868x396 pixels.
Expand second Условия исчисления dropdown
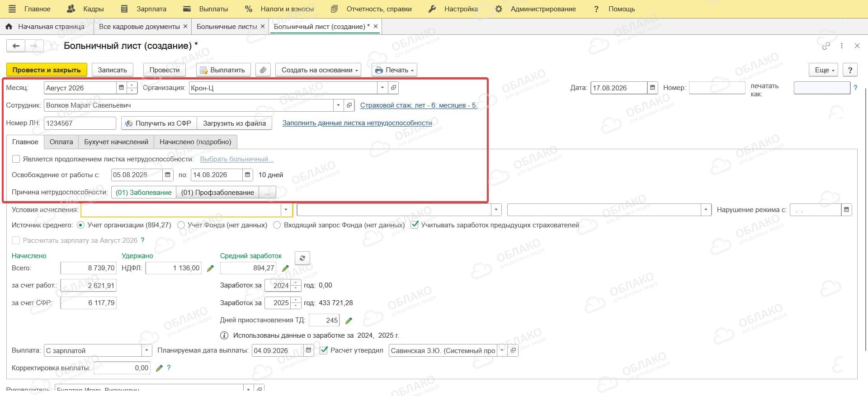coord(496,210)
